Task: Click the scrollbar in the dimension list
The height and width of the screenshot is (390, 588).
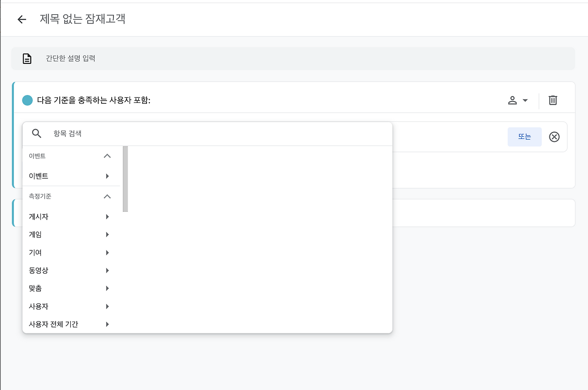Action: tap(125, 179)
